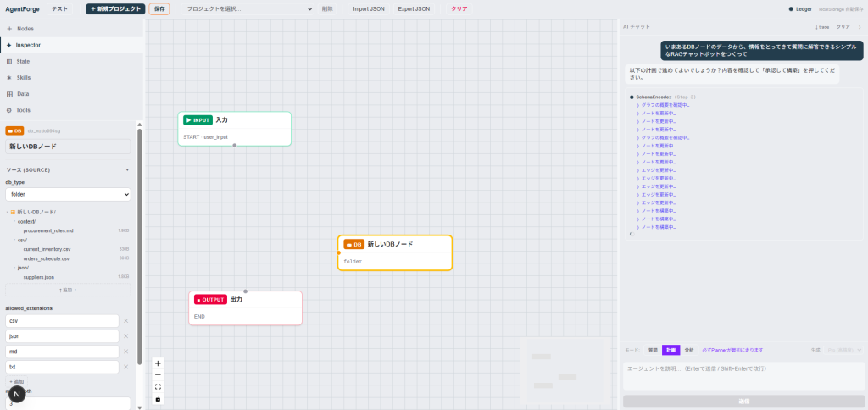Viewport: 868px width, 410px height.
Task: Click the green INPUT badge icon
Action: [x=198, y=120]
